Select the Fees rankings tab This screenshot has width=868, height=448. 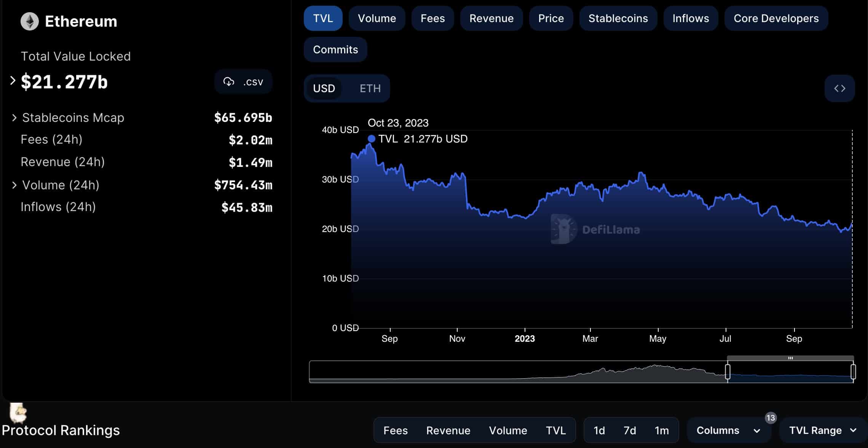[396, 430]
